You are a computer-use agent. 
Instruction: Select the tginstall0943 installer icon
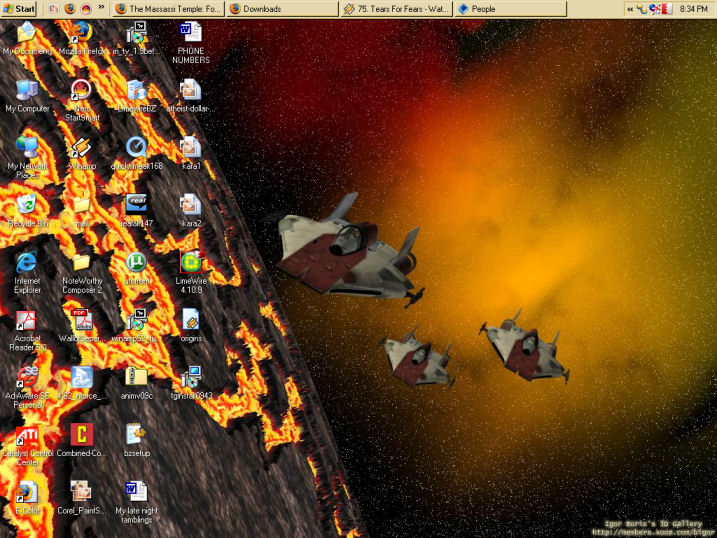tap(191, 384)
